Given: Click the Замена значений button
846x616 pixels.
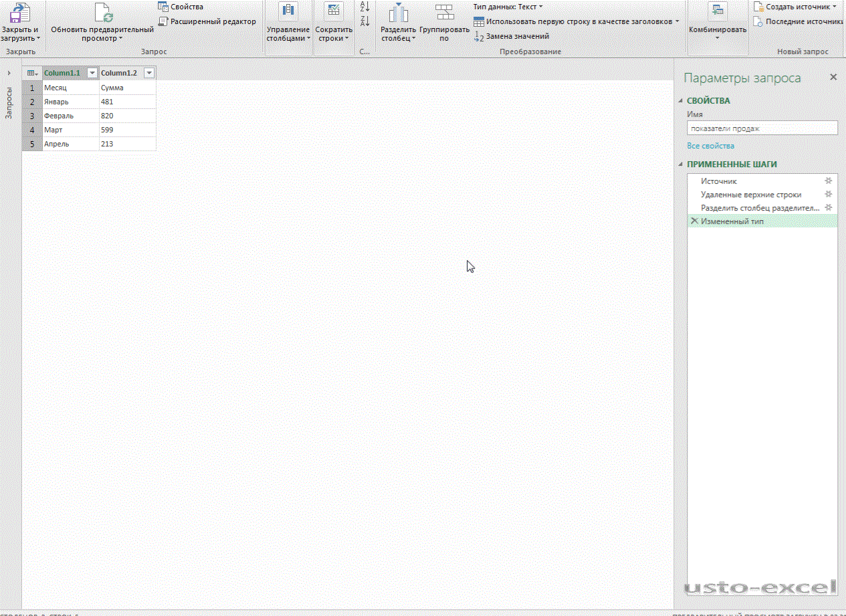Looking at the screenshot, I should pos(512,36).
